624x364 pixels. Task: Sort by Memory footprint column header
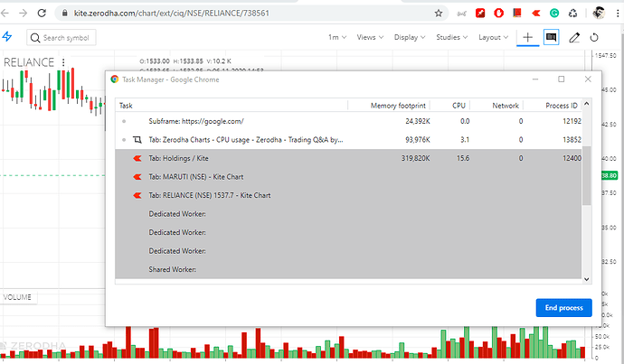click(x=400, y=106)
